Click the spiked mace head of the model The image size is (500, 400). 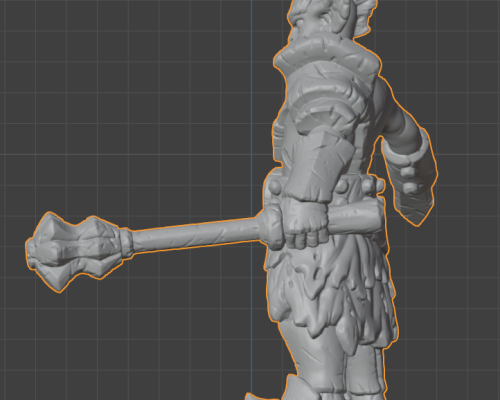pos(72,251)
